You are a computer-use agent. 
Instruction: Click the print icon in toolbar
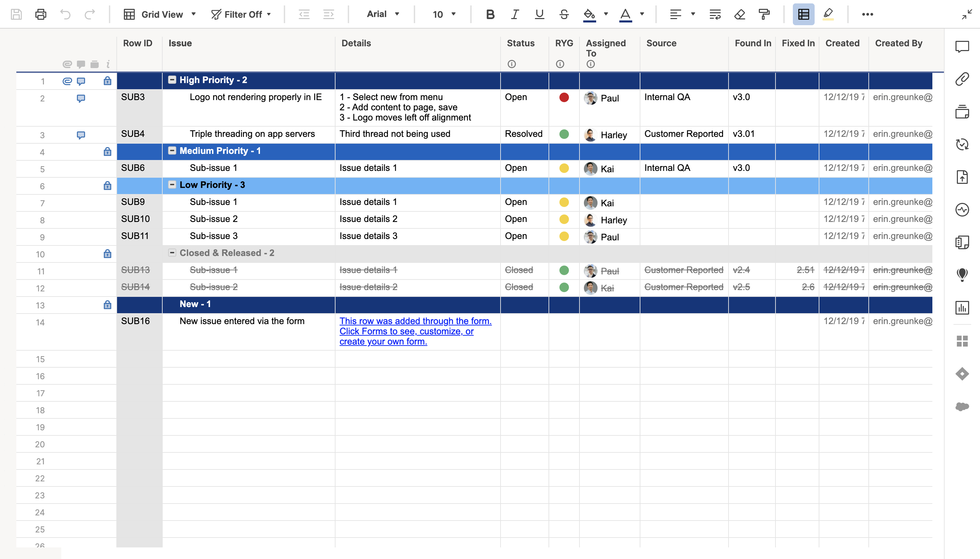(x=41, y=15)
